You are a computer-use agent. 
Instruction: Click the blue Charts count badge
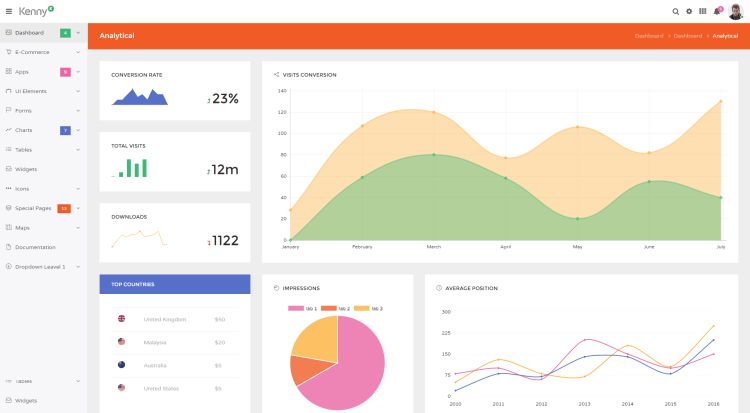click(x=65, y=130)
